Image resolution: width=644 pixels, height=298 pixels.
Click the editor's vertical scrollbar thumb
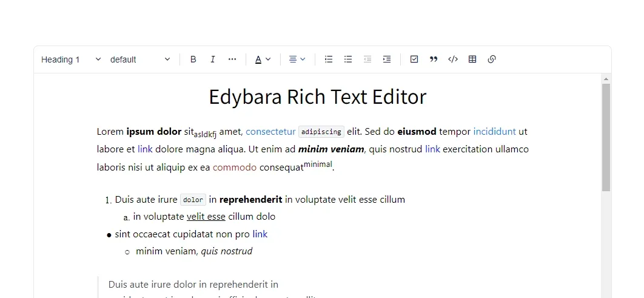(606, 137)
